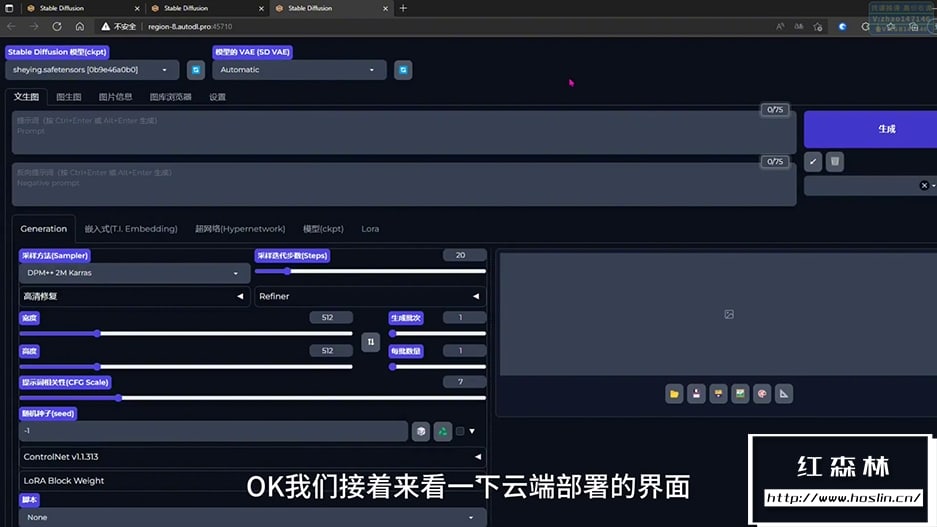Screen dimensions: 937x527
Task: Adjust the 高度 height slider
Action: 186,367
